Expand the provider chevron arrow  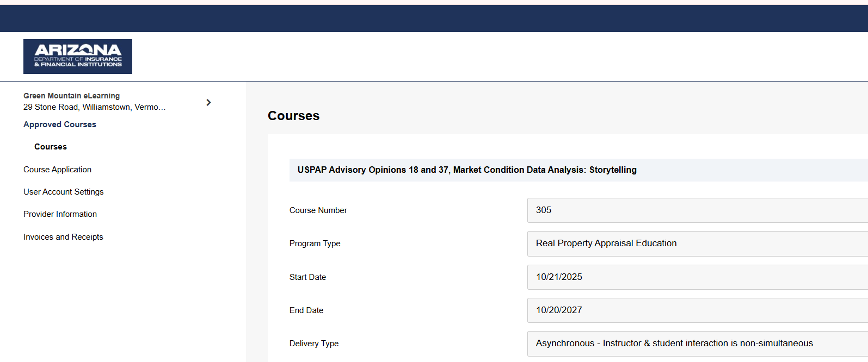pyautogui.click(x=208, y=102)
